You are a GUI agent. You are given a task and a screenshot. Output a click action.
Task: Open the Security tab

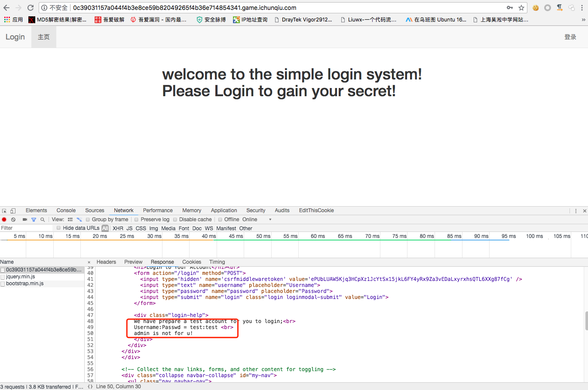pos(256,210)
